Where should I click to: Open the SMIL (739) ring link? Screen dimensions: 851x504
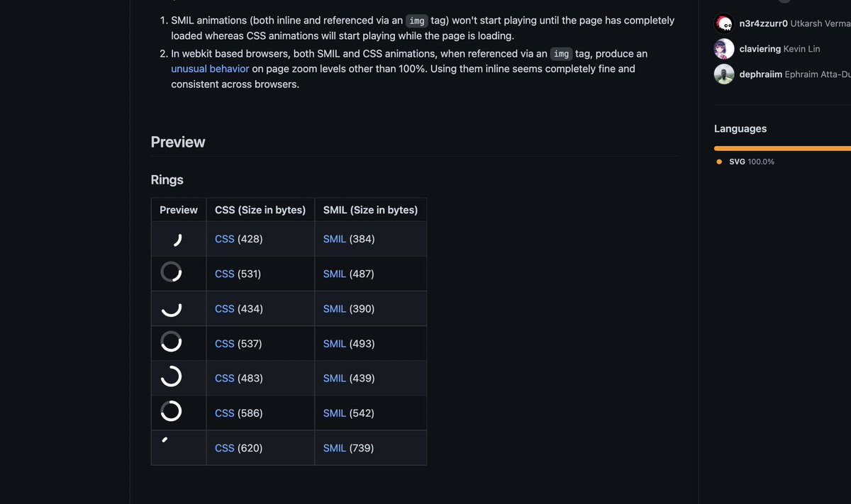pyautogui.click(x=334, y=448)
